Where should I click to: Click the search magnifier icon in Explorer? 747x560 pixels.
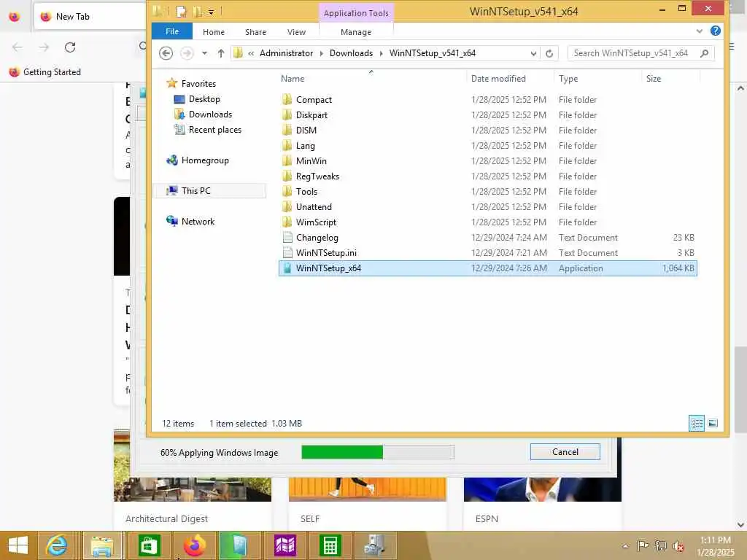tap(705, 52)
